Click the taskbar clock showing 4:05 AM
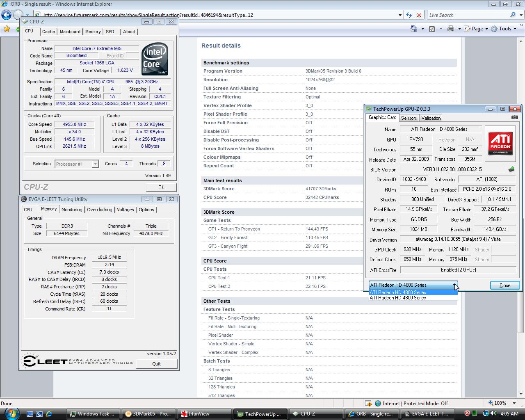 509,413
